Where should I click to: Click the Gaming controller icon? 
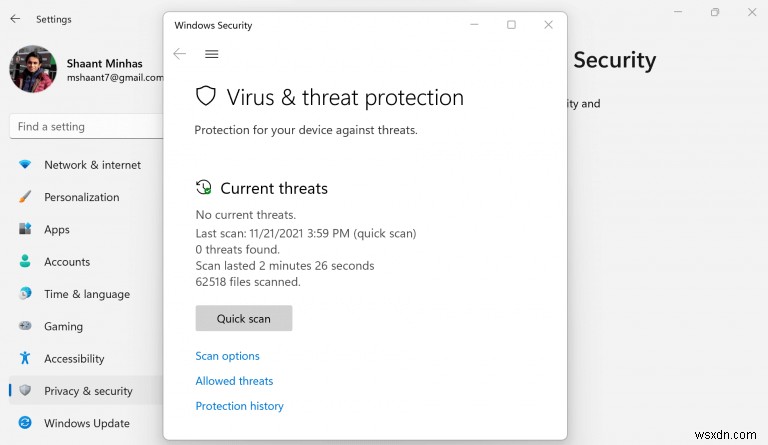coord(25,326)
